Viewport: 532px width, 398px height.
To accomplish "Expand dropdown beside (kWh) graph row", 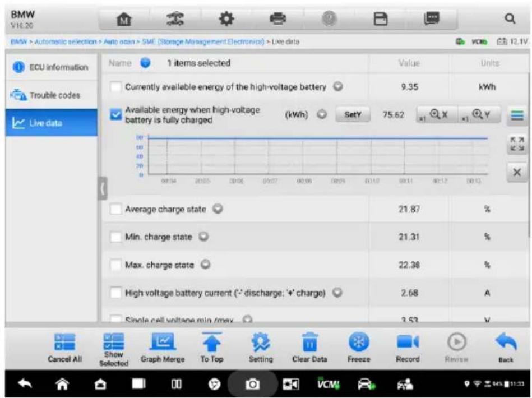I will click(x=322, y=114).
